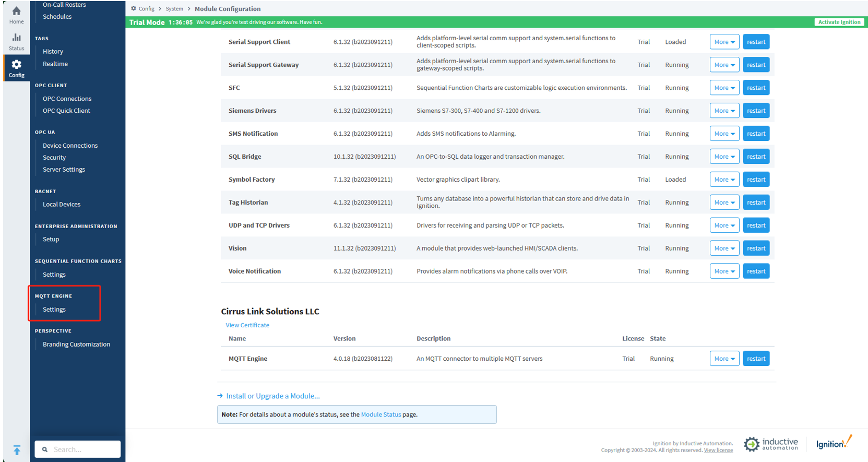Open Sequential Function Charts Settings

54,275
